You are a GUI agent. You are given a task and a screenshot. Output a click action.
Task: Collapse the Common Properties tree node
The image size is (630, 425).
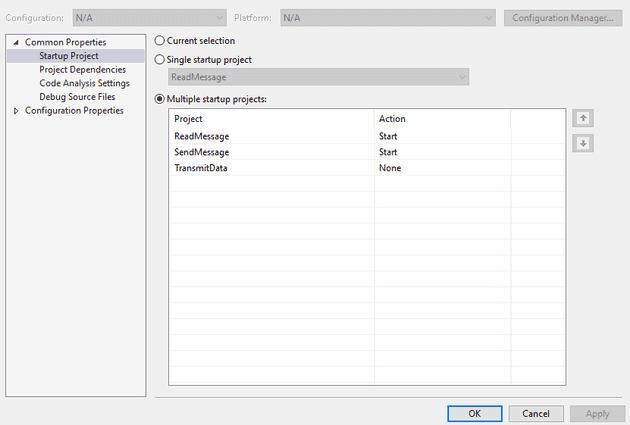[16, 42]
